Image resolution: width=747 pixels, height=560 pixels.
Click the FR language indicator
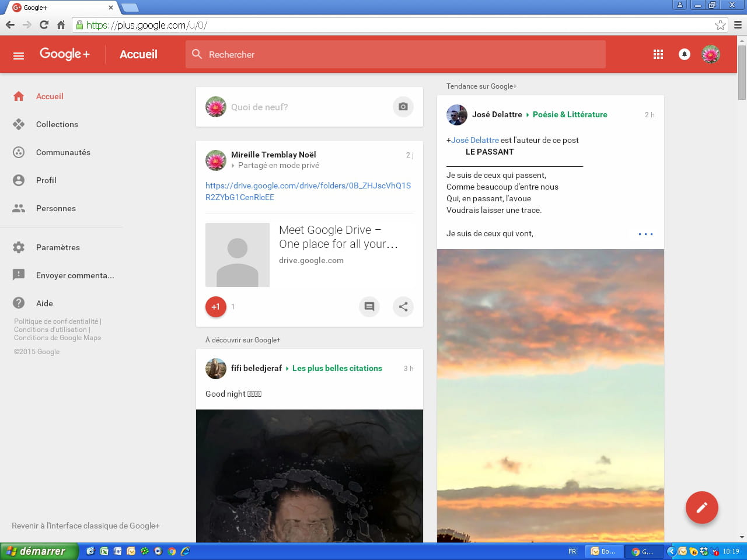point(572,551)
